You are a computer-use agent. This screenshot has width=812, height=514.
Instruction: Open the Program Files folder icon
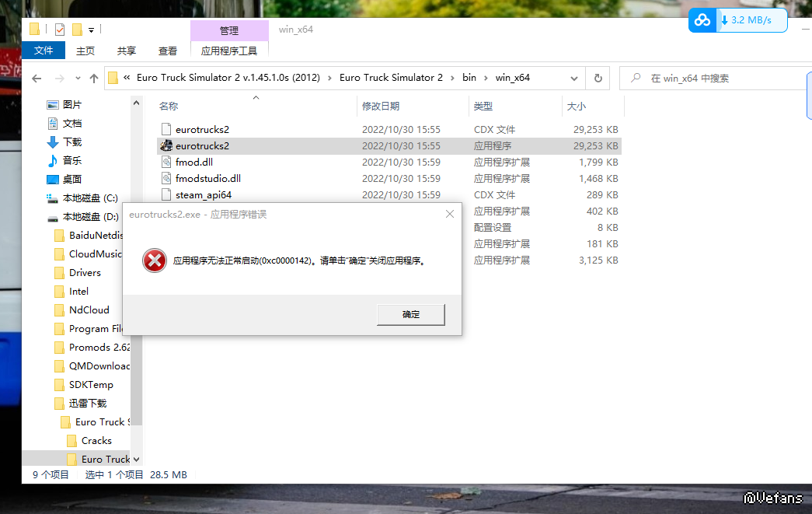[59, 328]
